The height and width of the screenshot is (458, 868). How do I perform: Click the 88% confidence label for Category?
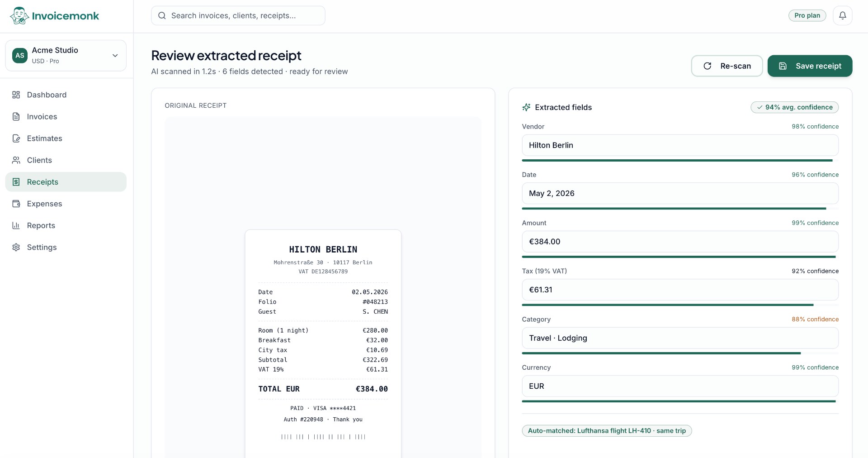[x=815, y=319]
